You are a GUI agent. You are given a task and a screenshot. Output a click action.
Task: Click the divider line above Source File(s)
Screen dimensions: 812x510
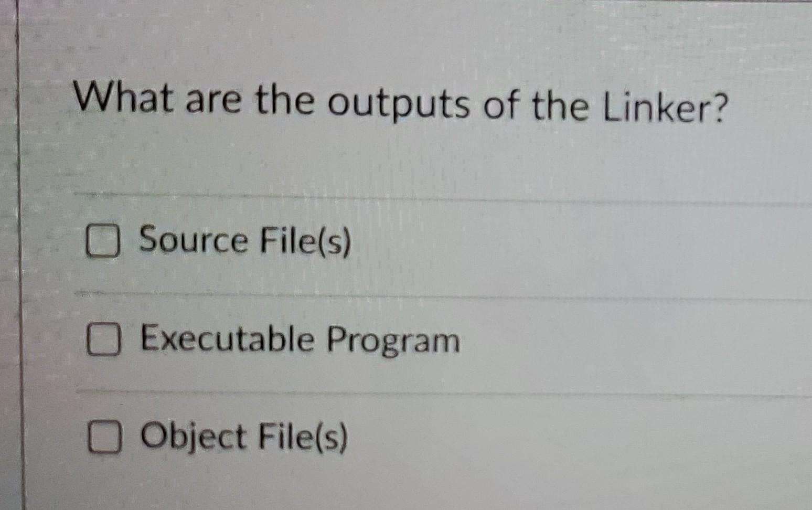pyautogui.click(x=404, y=196)
